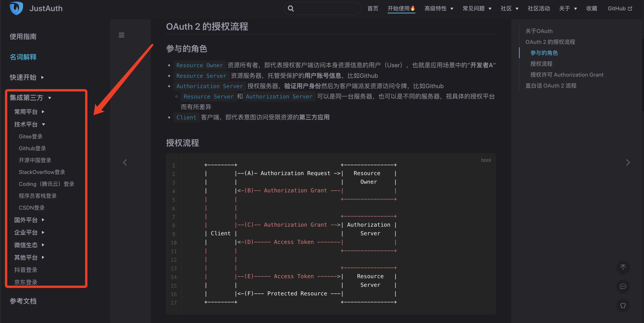644x323 pixels.
Task: Click the html label on code block
Action: pos(486,160)
